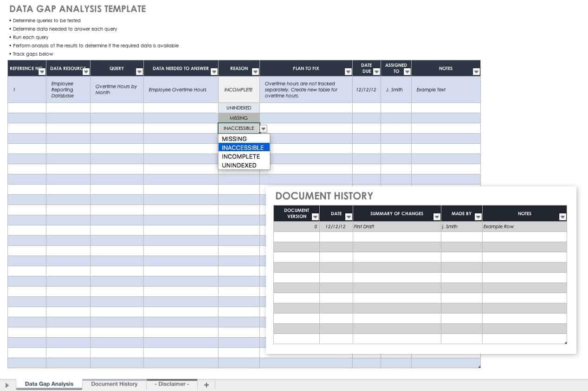
Task: Open the filter for the QUERY column
Action: (140, 72)
